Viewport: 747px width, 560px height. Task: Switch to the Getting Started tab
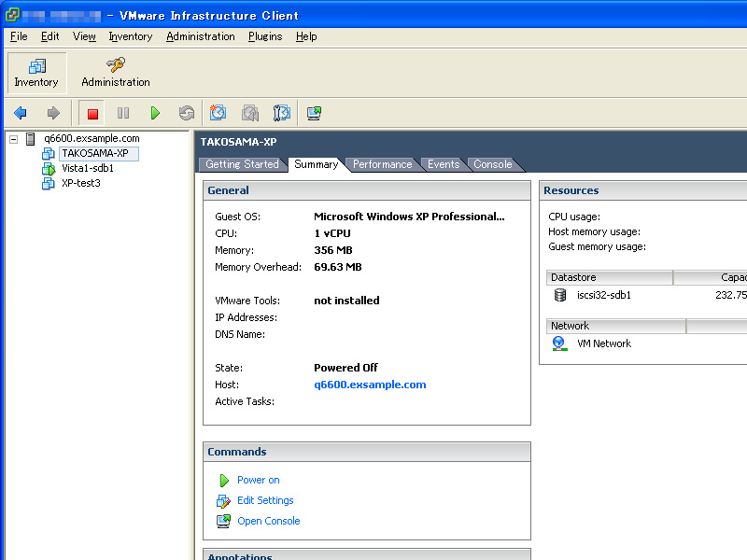[x=242, y=164]
